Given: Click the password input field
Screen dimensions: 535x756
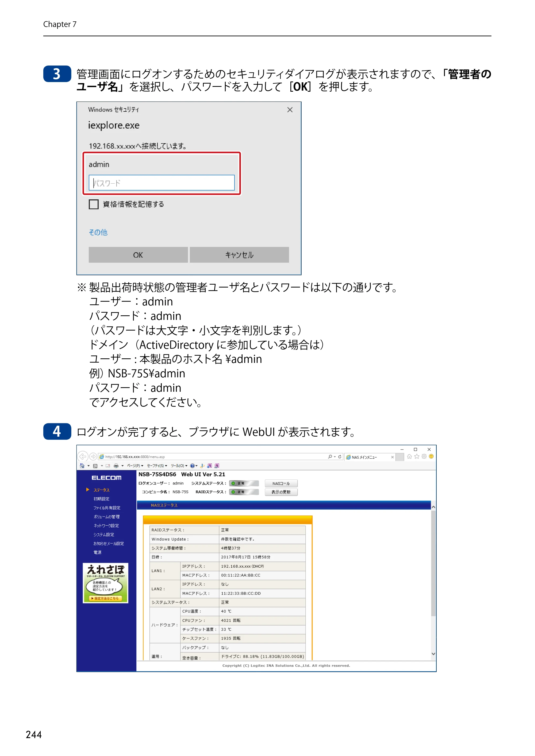Looking at the screenshot, I should tap(161, 183).
